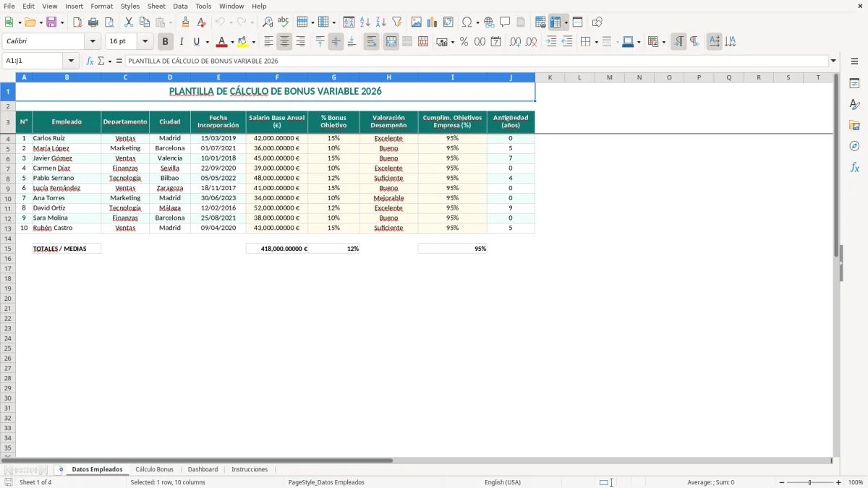Click the Print icon

pos(93,22)
